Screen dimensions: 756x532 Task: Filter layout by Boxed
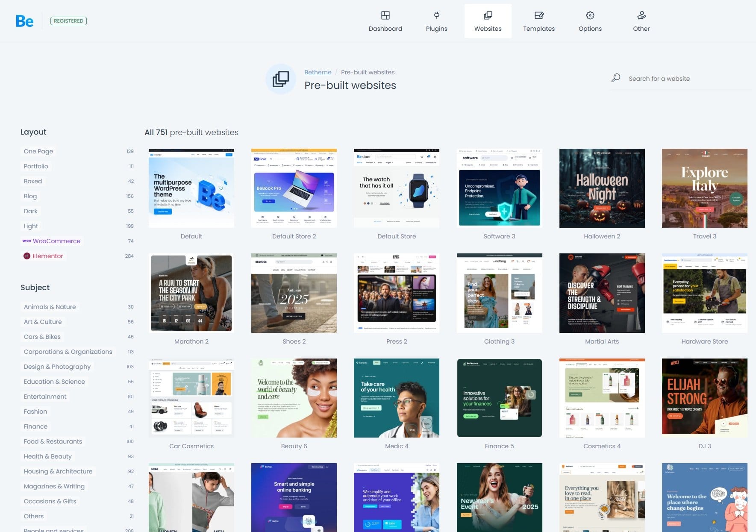pos(33,181)
